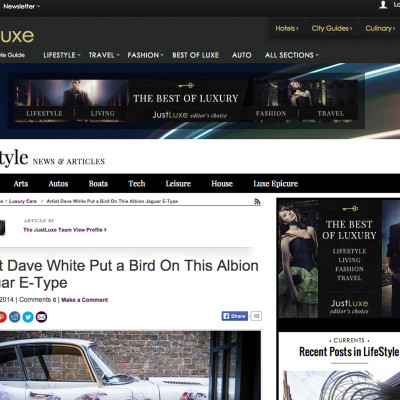Share the article on Reddit

click(x=15, y=317)
